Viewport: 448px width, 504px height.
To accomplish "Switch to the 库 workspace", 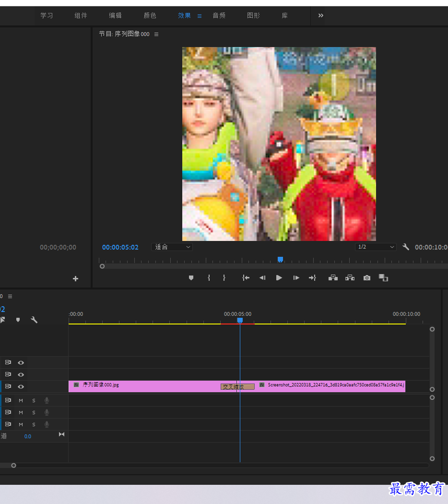I will point(285,15).
